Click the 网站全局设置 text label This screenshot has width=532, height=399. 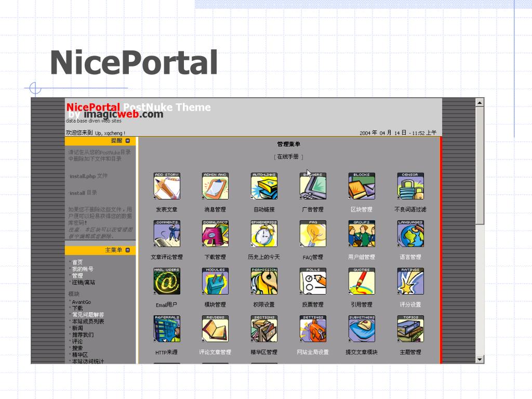(x=313, y=352)
